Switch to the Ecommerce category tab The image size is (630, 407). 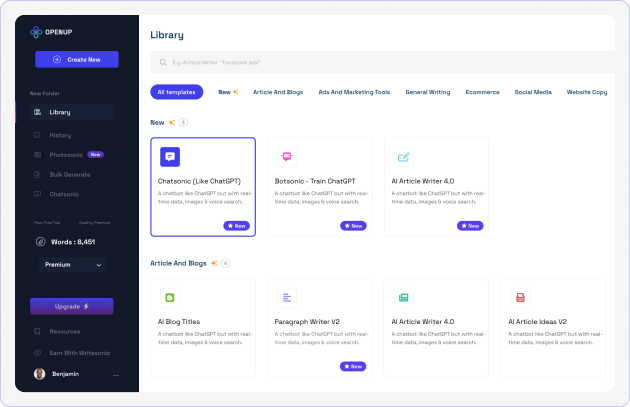coord(482,92)
